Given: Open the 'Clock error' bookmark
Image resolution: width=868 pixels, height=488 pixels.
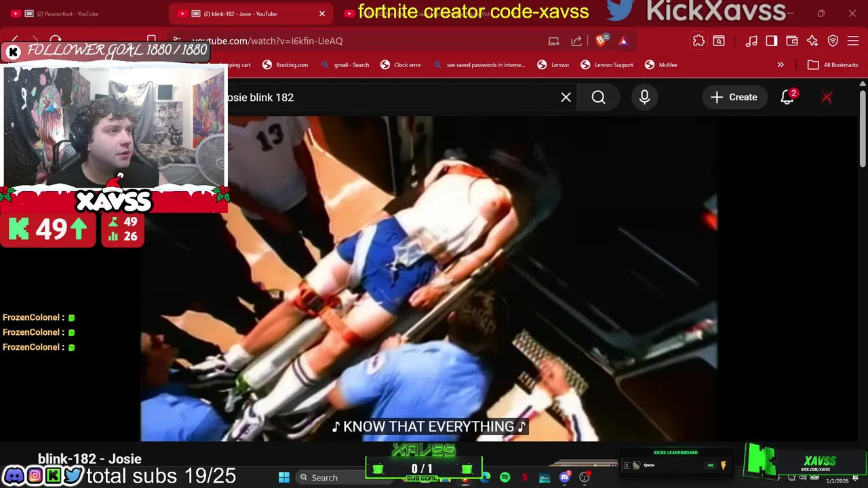Looking at the screenshot, I should pos(401,65).
